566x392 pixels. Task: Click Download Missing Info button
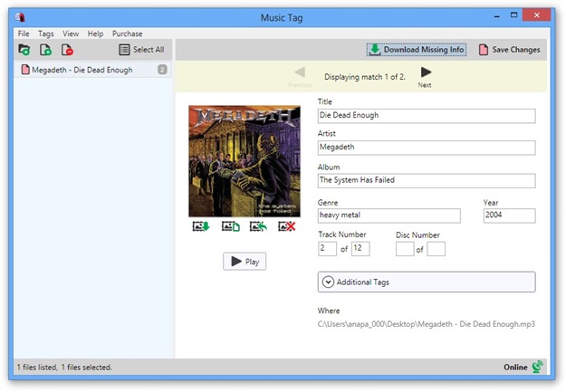click(417, 50)
